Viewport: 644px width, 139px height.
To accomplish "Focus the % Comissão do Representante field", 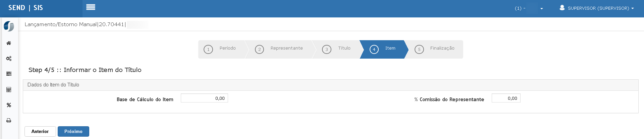I will click(506, 98).
